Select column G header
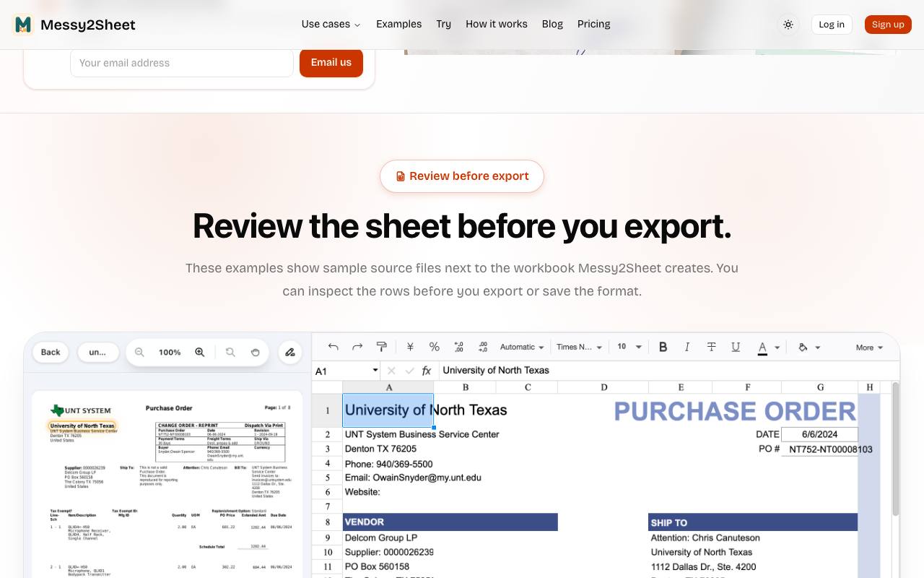Image resolution: width=924 pixels, height=578 pixels. 820,387
